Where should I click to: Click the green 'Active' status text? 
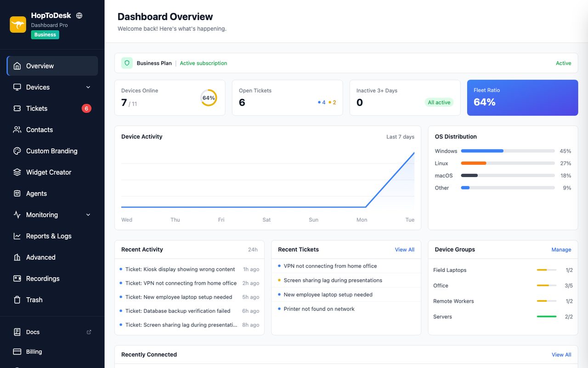pyautogui.click(x=564, y=63)
